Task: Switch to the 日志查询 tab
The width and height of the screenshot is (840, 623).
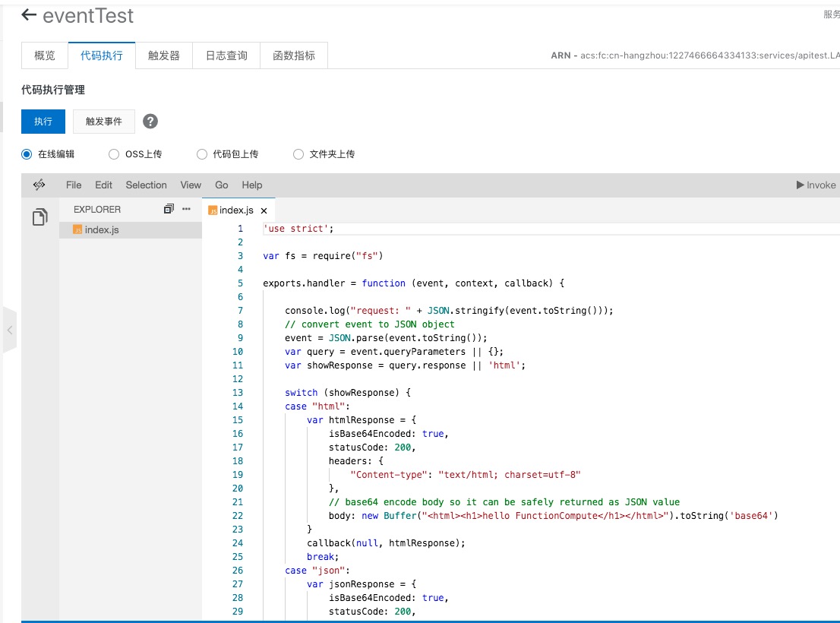Action: click(x=226, y=55)
